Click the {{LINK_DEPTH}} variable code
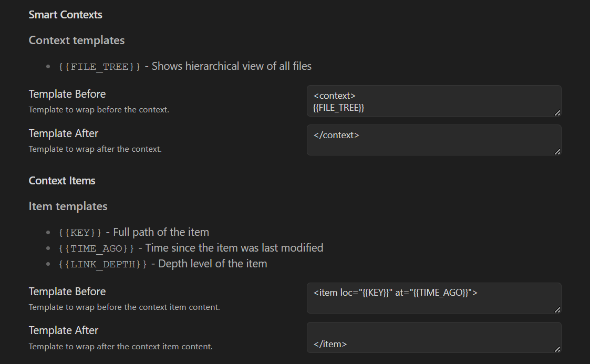Viewport: 590px width, 364px height. pyautogui.click(x=103, y=264)
